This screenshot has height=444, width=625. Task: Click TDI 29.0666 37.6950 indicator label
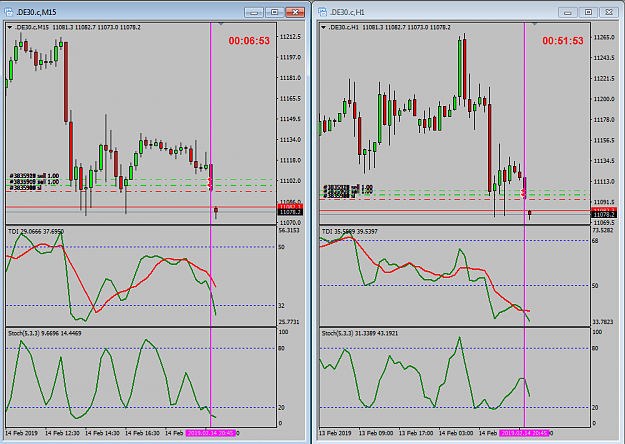pos(36,231)
